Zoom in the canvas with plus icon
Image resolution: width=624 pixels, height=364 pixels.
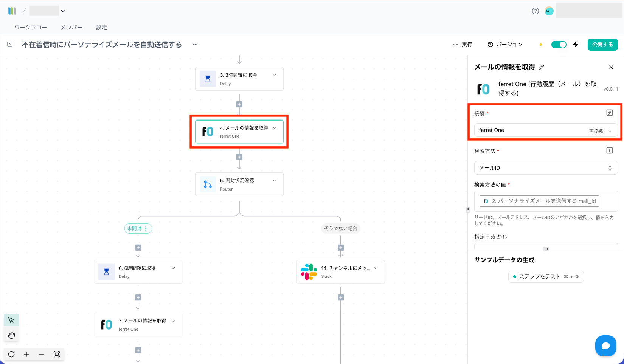tap(26, 354)
